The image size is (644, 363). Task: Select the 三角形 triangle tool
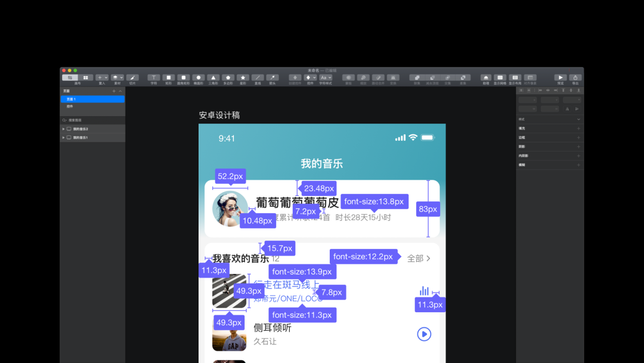pyautogui.click(x=213, y=77)
